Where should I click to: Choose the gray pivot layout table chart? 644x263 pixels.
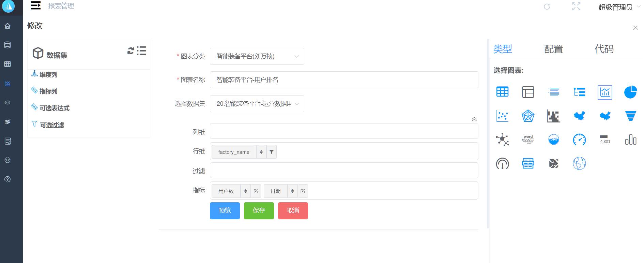(x=528, y=92)
